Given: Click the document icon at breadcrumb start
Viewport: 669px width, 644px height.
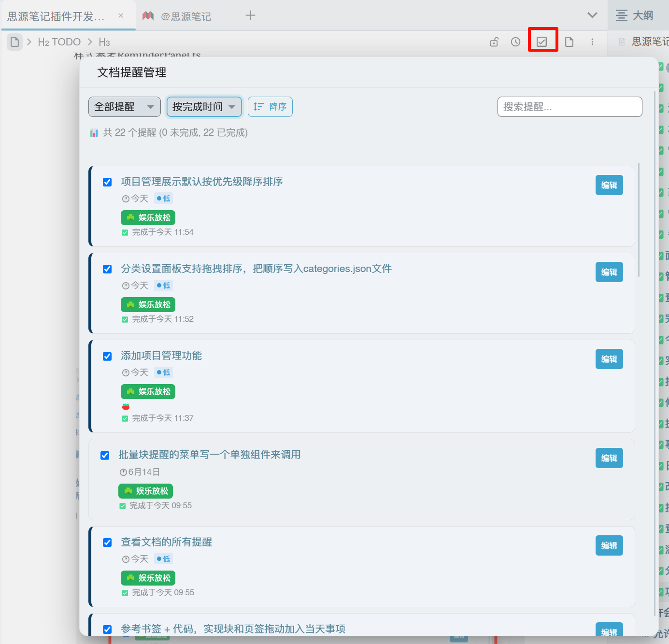Looking at the screenshot, I should 15,42.
